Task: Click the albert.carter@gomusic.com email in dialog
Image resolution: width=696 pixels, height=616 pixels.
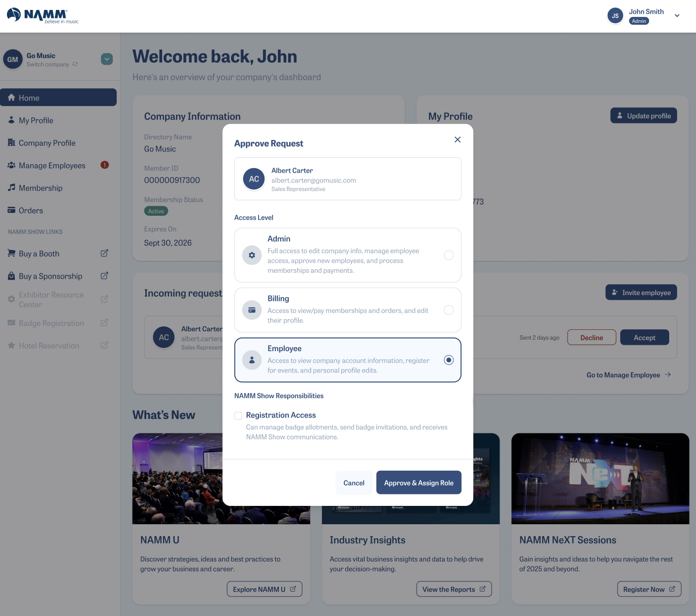Action: 314,181
